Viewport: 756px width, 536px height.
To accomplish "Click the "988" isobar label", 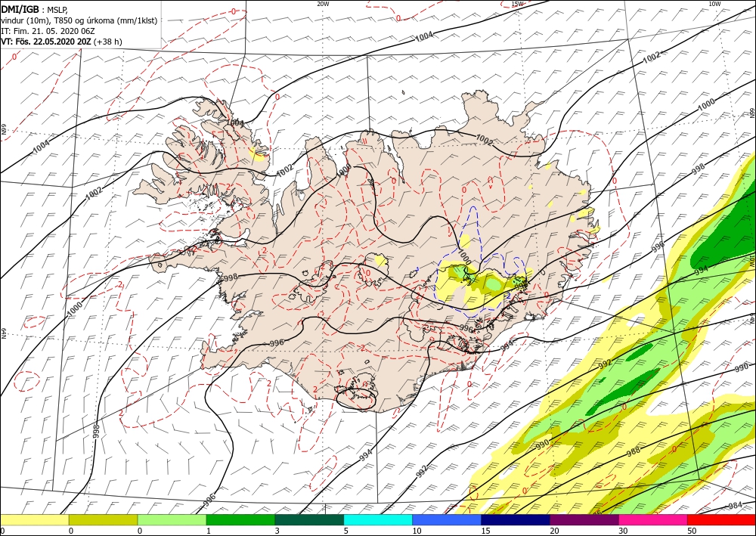I will [x=633, y=451].
